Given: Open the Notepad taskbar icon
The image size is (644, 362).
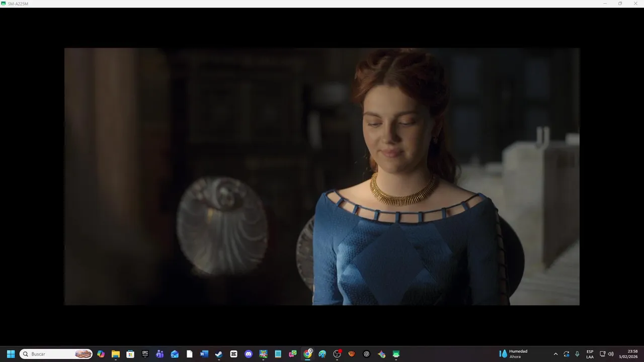Looking at the screenshot, I should 278,354.
